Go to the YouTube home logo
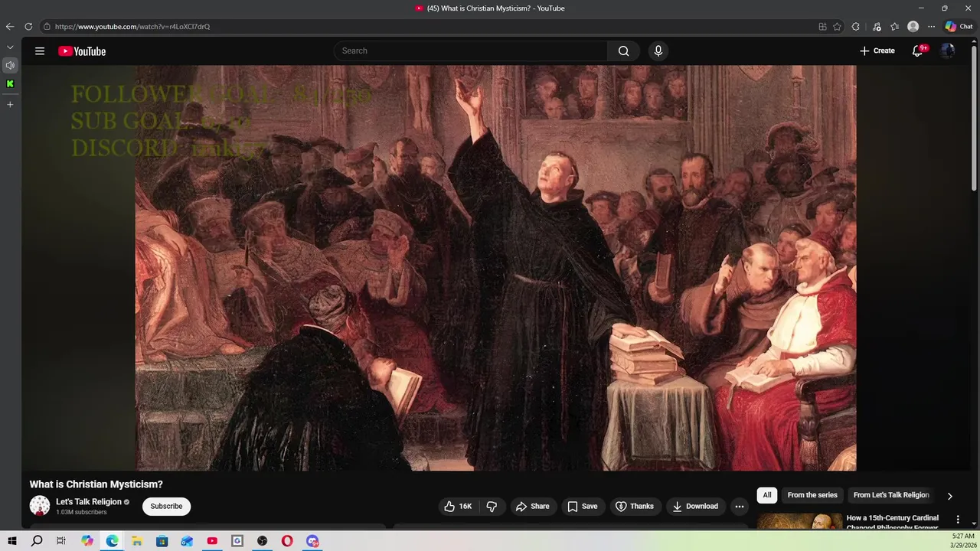The width and height of the screenshot is (980, 551). click(x=82, y=51)
